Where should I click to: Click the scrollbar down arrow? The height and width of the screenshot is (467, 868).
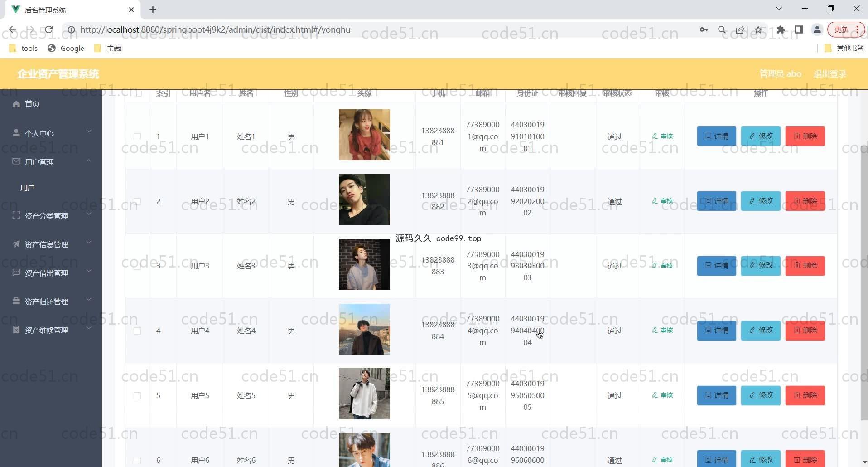tap(864, 462)
